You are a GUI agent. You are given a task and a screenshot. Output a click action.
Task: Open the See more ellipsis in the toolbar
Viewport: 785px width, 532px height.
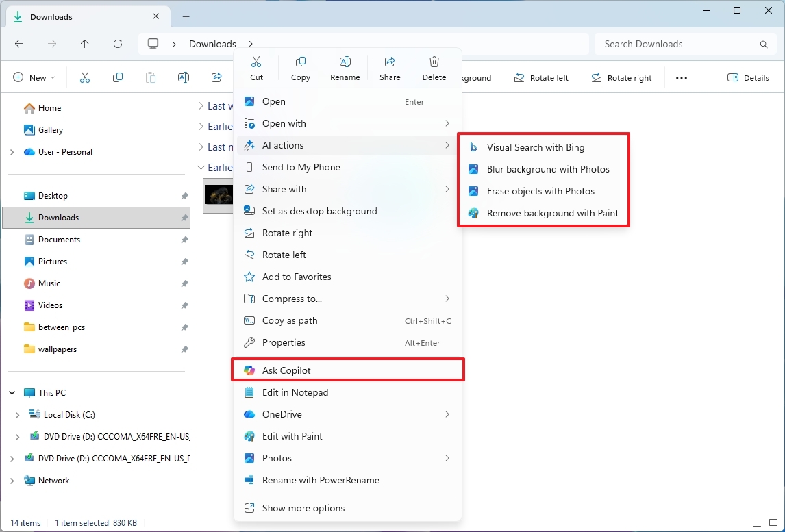coord(681,77)
